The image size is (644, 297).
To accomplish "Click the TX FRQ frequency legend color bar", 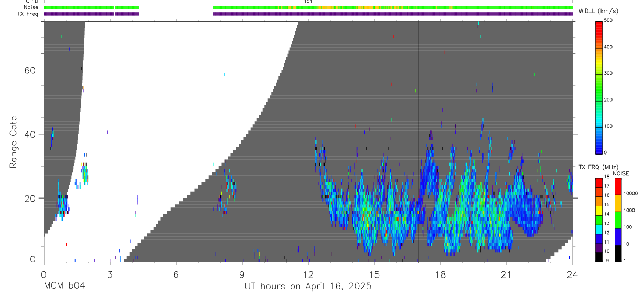I will [599, 219].
